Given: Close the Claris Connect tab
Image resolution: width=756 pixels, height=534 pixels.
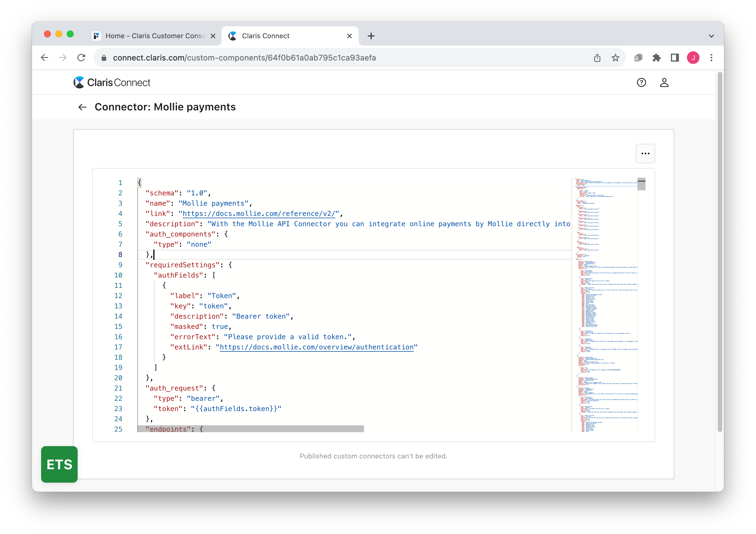Looking at the screenshot, I should 349,36.
